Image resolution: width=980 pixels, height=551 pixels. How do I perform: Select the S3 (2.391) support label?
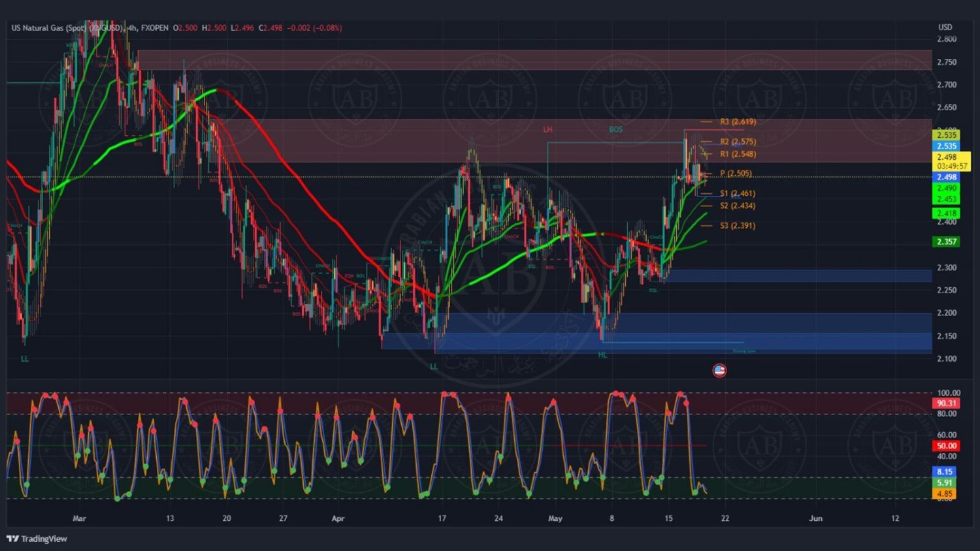pyautogui.click(x=737, y=226)
